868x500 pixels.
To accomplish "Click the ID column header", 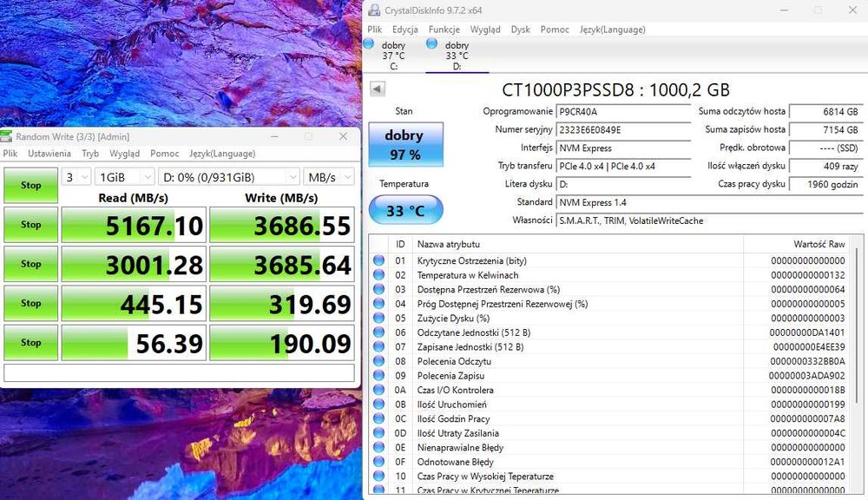I will [399, 244].
